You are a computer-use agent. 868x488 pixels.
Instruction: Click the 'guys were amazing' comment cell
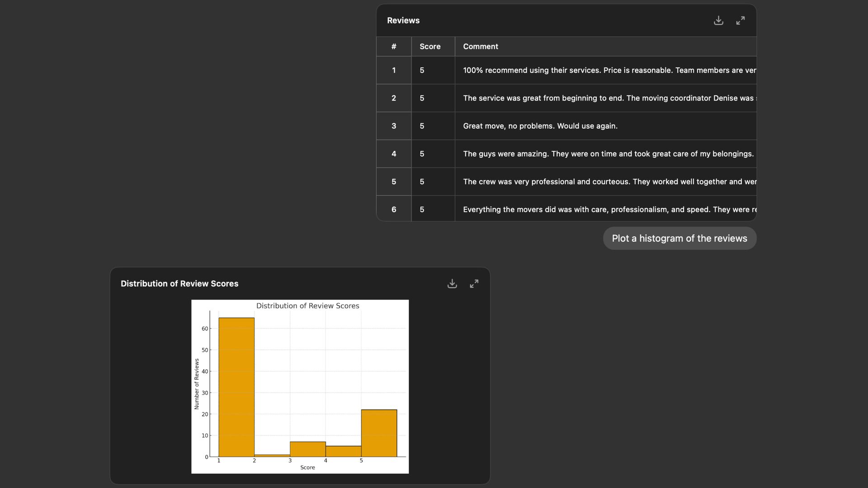click(x=606, y=154)
